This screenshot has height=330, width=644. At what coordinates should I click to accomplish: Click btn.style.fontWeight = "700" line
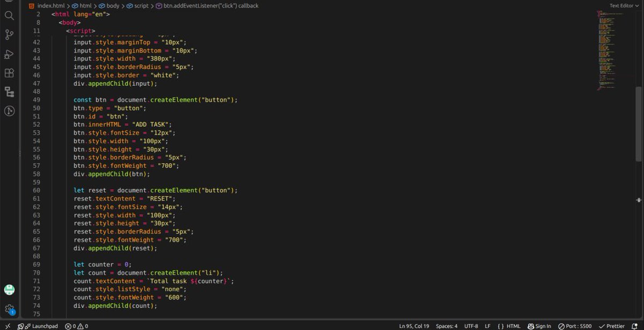click(x=126, y=166)
